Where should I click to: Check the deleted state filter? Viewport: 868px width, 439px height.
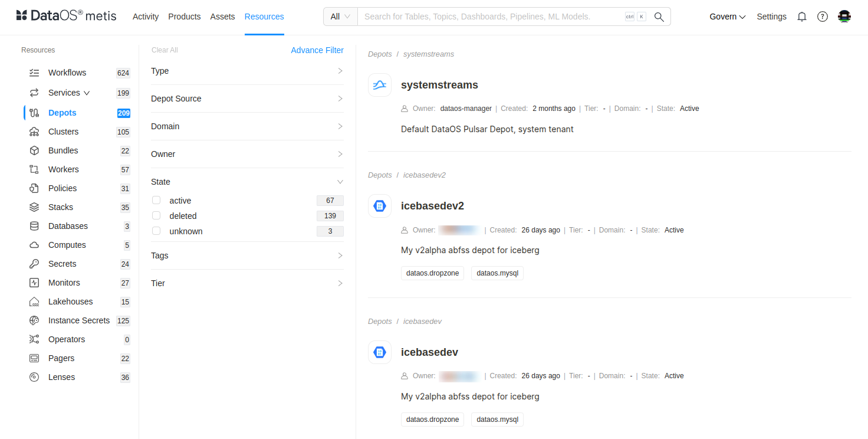point(156,216)
